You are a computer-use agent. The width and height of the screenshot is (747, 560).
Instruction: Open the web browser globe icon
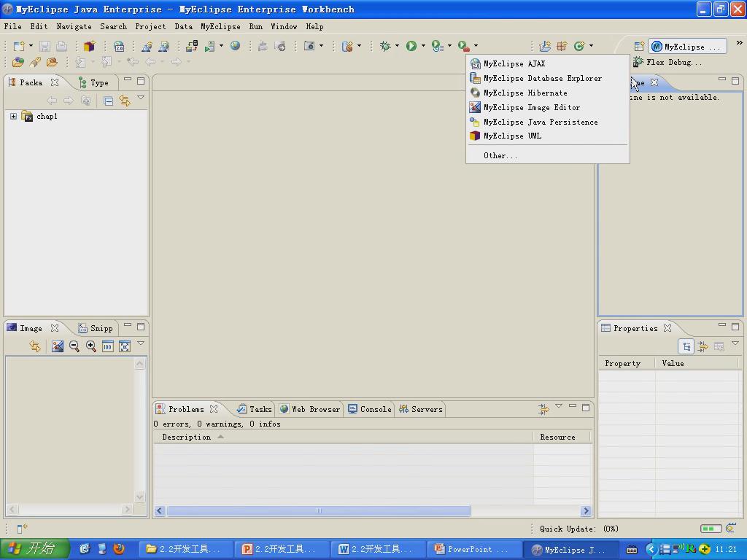tap(236, 46)
